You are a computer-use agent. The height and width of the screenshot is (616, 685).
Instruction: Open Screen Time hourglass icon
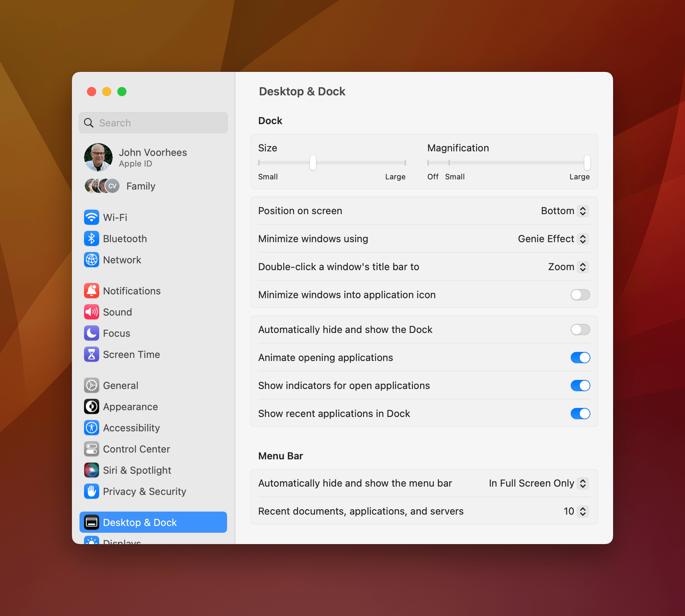92,355
